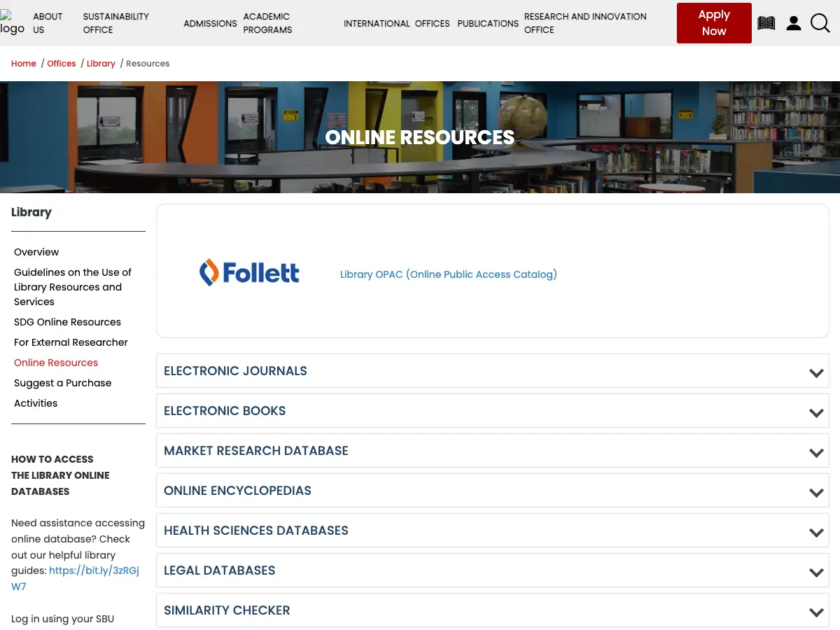Expand the Similarity Checker chevron
This screenshot has height=630, width=840.
[x=816, y=612]
